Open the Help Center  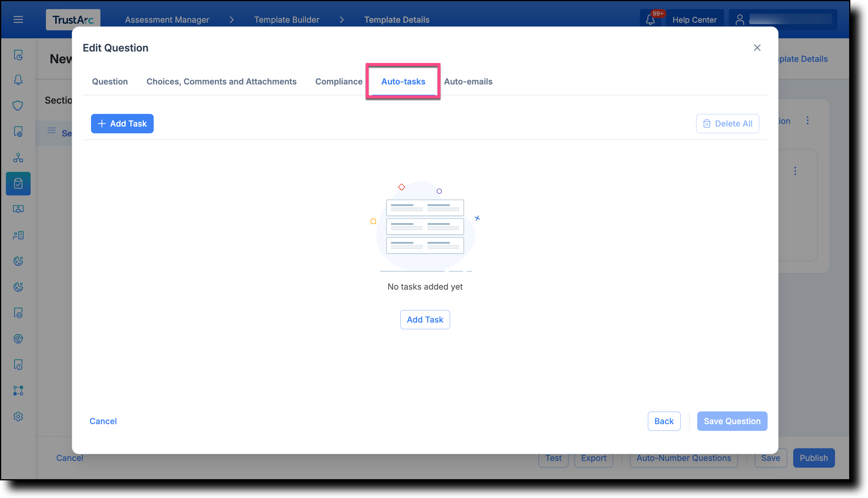tap(694, 19)
